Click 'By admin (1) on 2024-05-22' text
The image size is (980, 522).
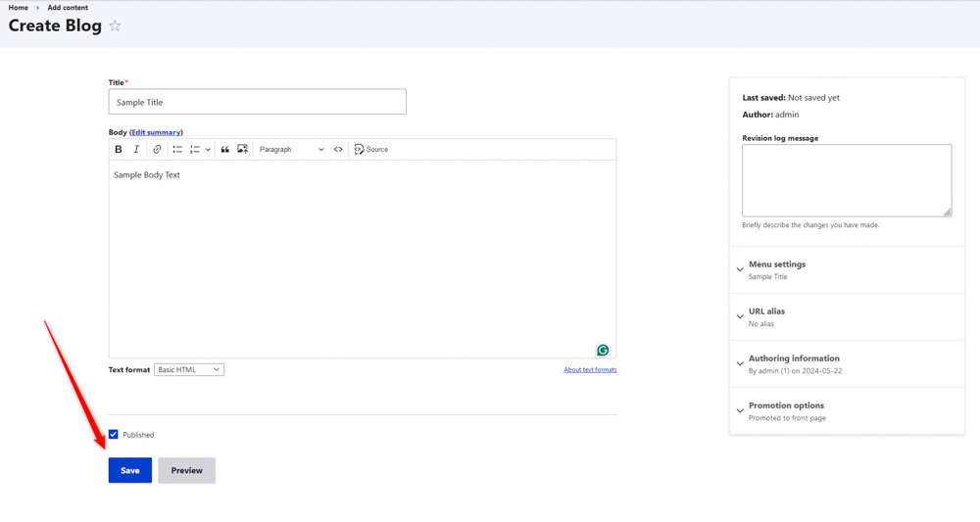tap(795, 371)
